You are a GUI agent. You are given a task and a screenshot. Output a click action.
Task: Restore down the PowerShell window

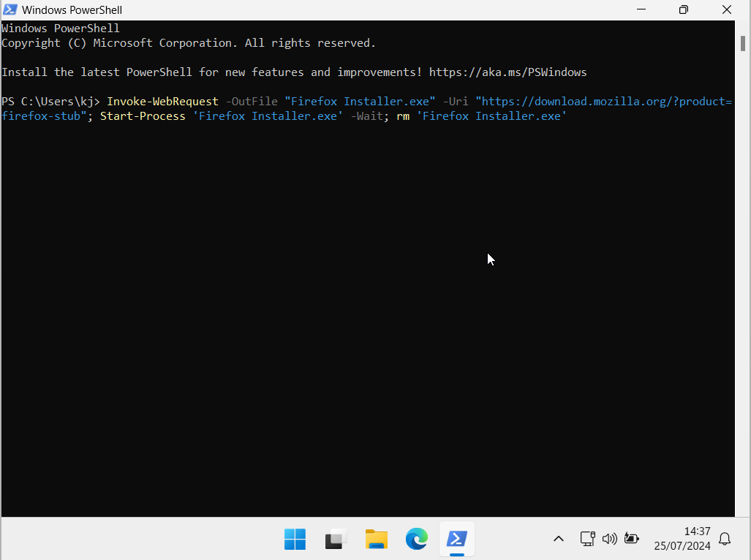tap(684, 10)
